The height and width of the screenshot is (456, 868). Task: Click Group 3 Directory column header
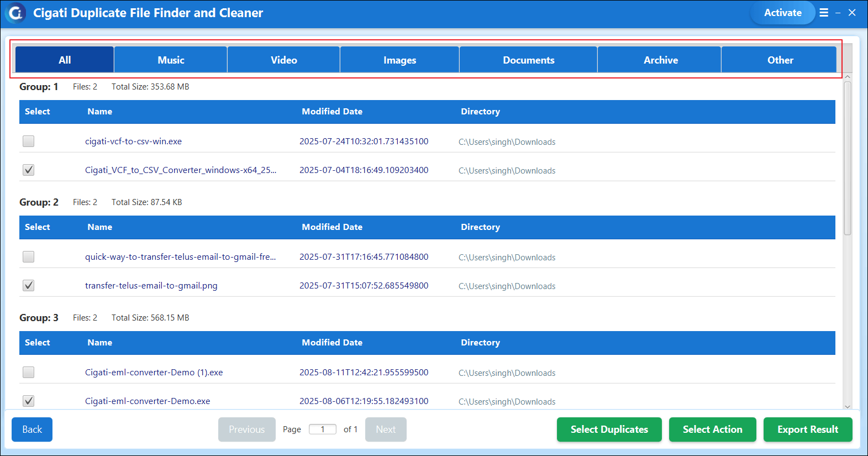point(480,343)
